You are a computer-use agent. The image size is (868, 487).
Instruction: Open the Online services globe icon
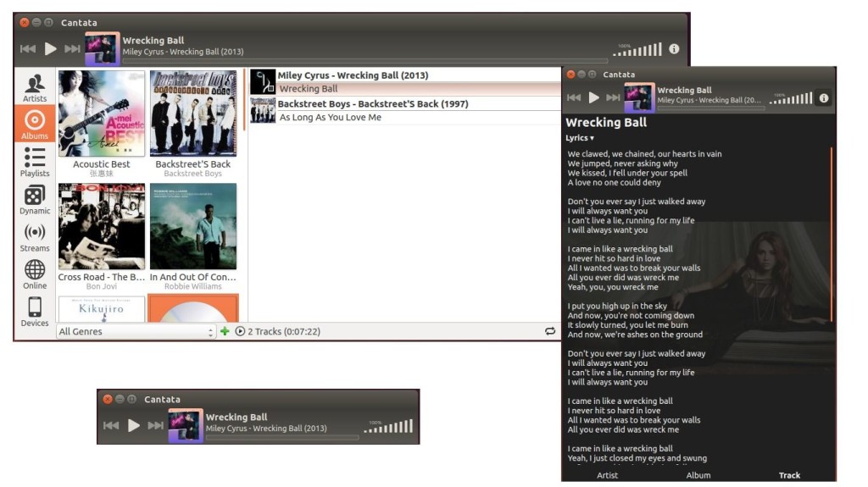pyautogui.click(x=34, y=274)
